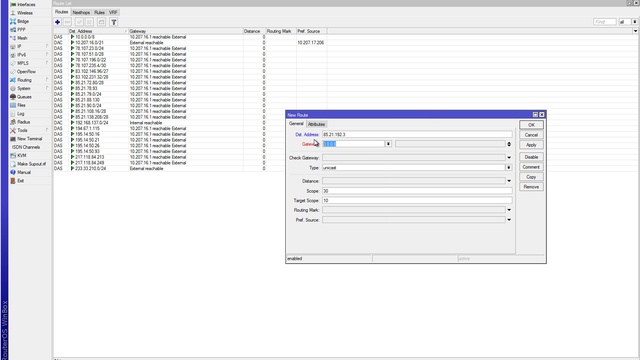Click the Gateway input field
The height and width of the screenshot is (360, 640).
click(353, 144)
